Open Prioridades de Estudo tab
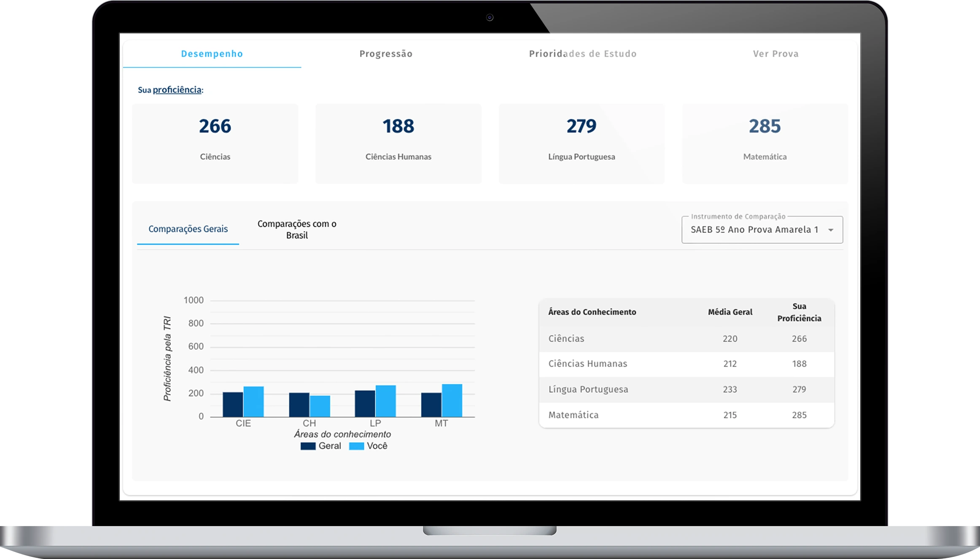The image size is (980, 559). pos(583,54)
